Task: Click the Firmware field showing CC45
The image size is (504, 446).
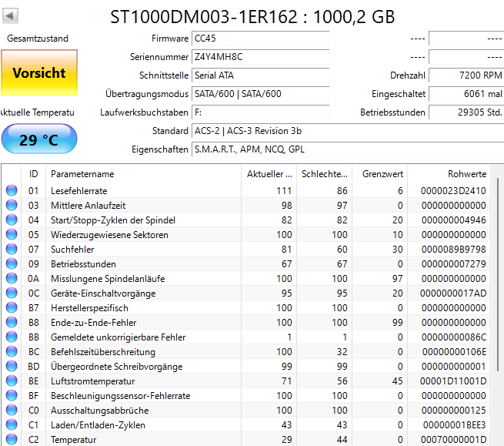Action: tap(260, 39)
